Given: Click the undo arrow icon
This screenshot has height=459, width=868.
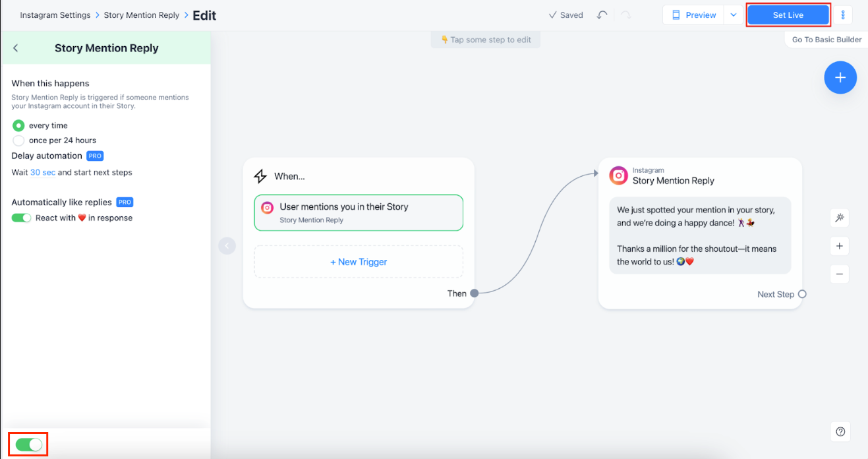Looking at the screenshot, I should pyautogui.click(x=602, y=15).
